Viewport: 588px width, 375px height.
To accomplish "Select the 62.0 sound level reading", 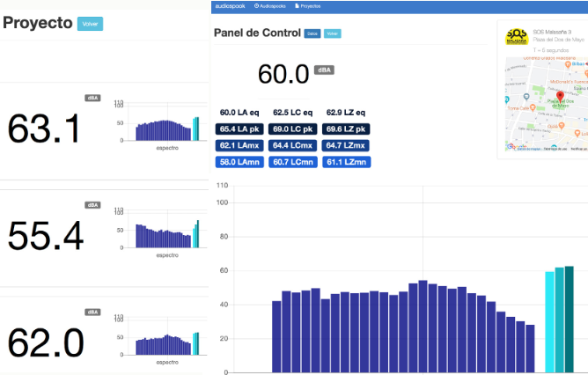I will click(x=46, y=342).
